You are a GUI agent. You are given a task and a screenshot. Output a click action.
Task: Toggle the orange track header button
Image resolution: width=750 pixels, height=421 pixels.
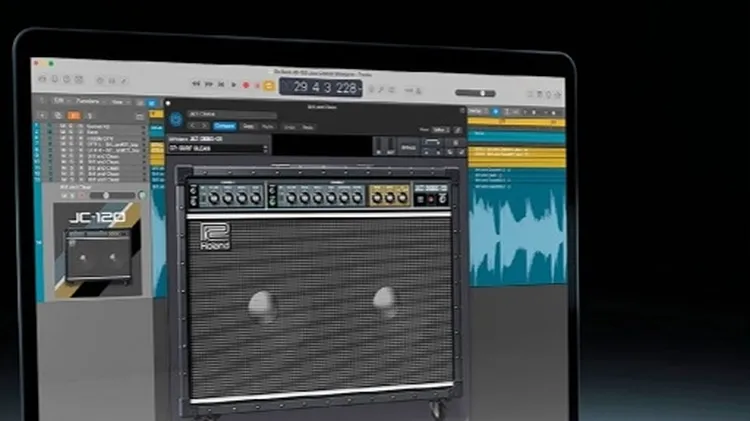point(74,115)
